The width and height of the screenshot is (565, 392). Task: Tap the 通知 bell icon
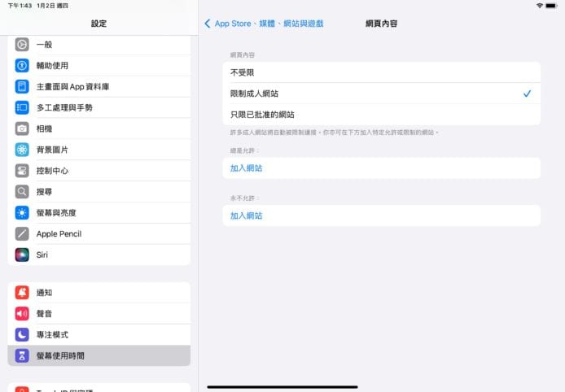point(22,293)
